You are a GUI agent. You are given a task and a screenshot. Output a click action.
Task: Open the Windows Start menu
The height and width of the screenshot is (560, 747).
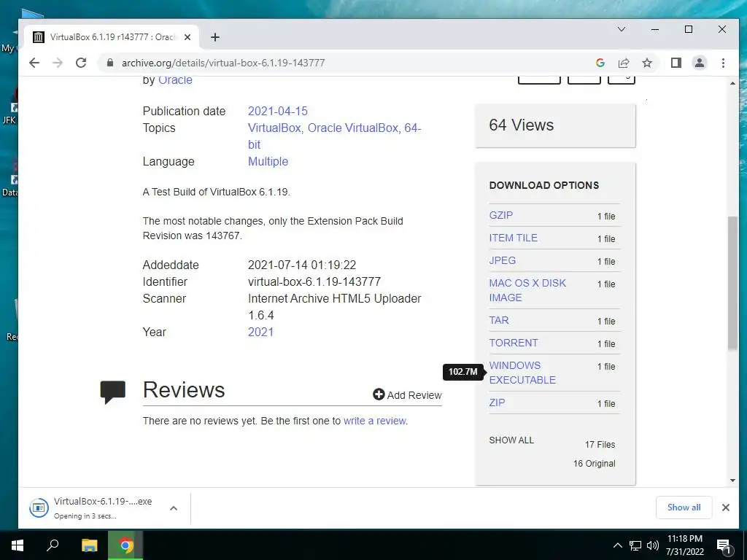[18, 545]
